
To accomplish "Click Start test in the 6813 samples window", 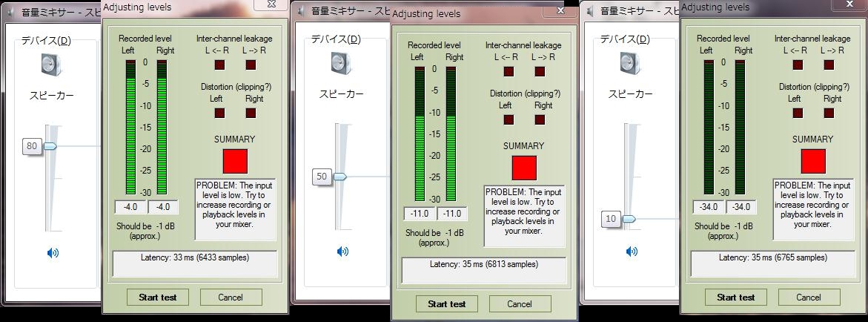I will pos(447,303).
